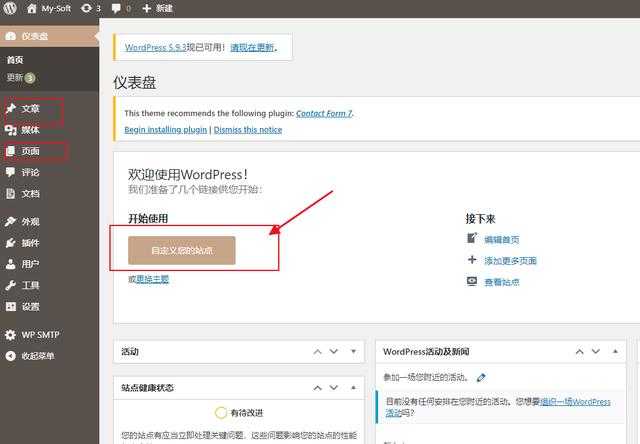
Task: Open the comments bubble icon in admin bar
Action: [x=116, y=9]
